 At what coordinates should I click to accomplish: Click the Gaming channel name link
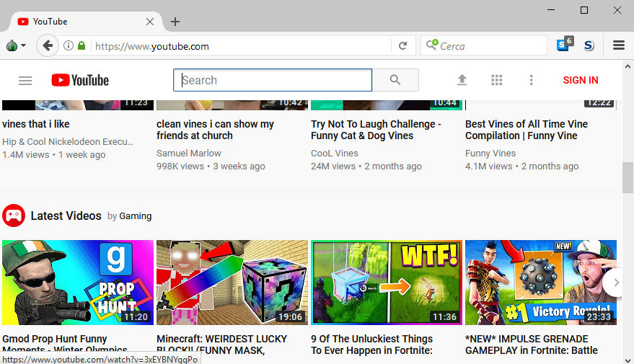point(136,216)
